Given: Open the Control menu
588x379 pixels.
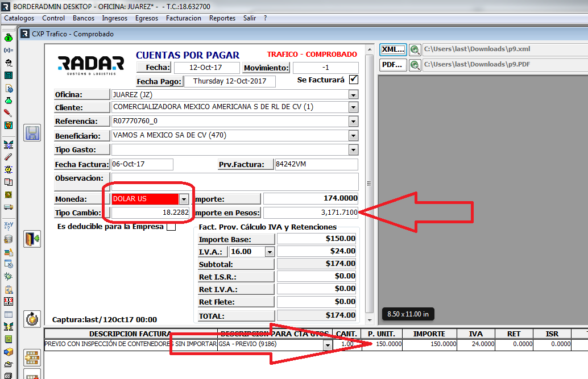Looking at the screenshot, I should (x=53, y=18).
